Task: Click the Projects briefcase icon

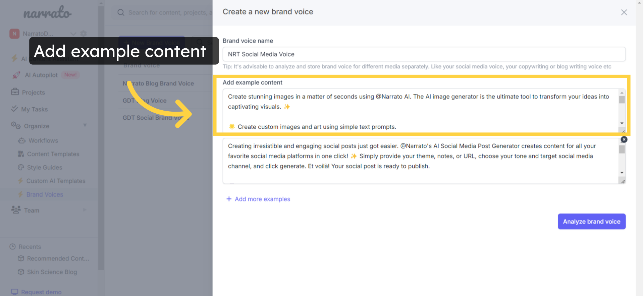Action: point(15,92)
